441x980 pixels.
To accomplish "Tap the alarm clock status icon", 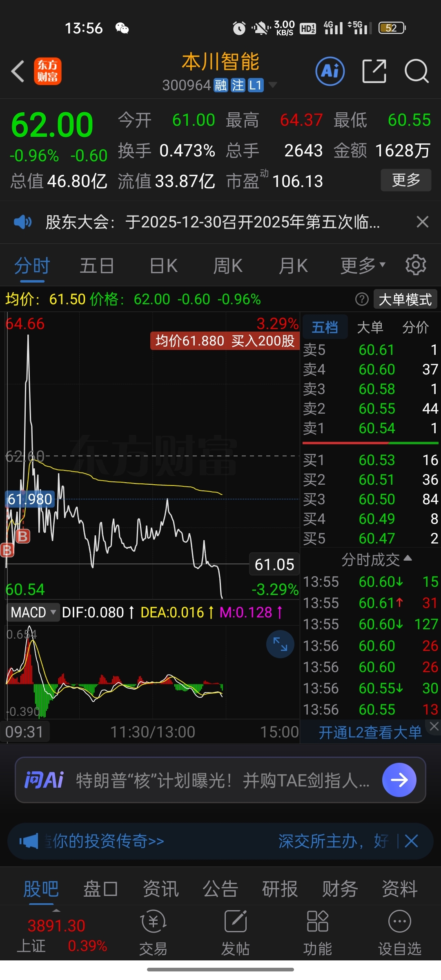I will tap(239, 28).
